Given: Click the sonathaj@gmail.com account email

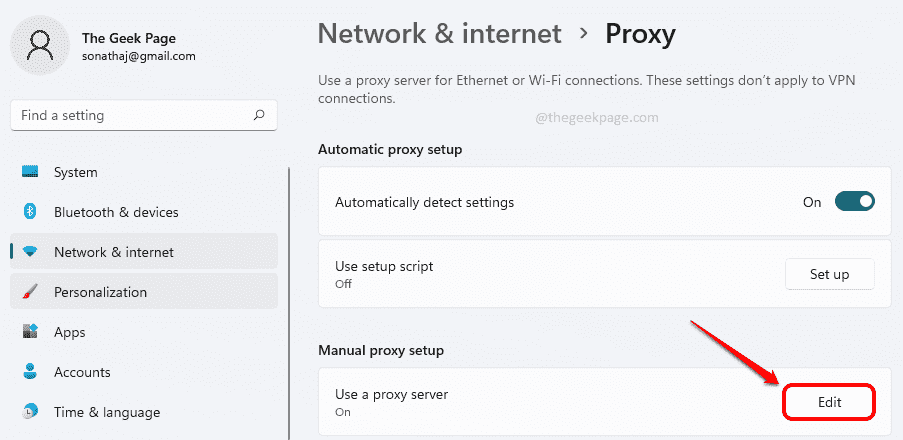Looking at the screenshot, I should 139,57.
